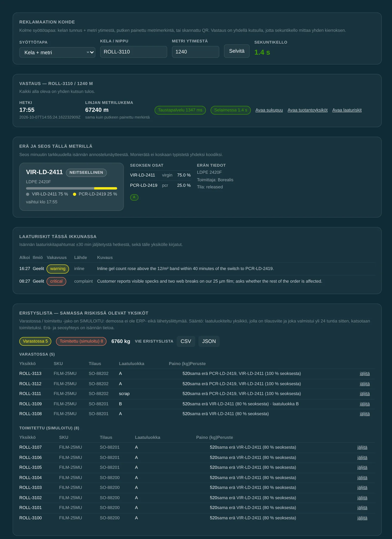Click the PCR-LD-2419 row in Seoksen osat

click(x=160, y=185)
